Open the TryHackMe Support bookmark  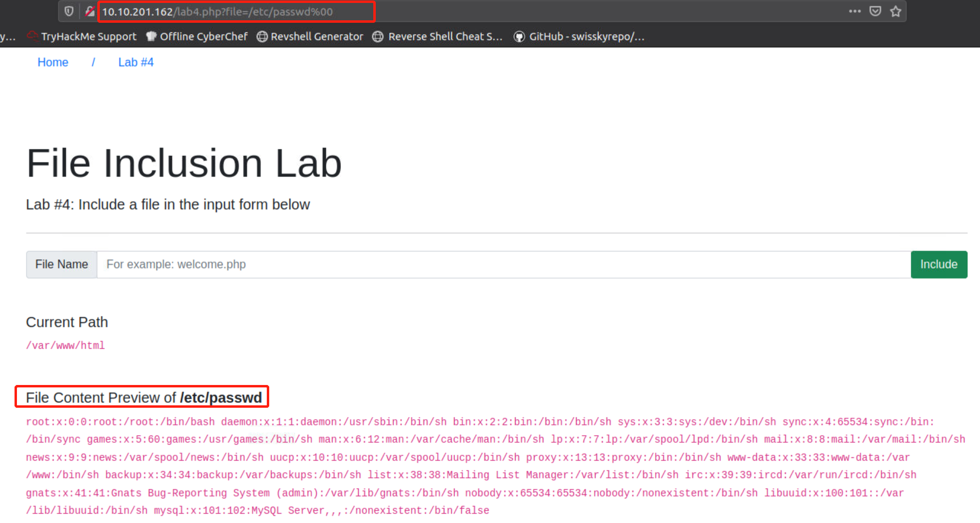click(x=82, y=36)
